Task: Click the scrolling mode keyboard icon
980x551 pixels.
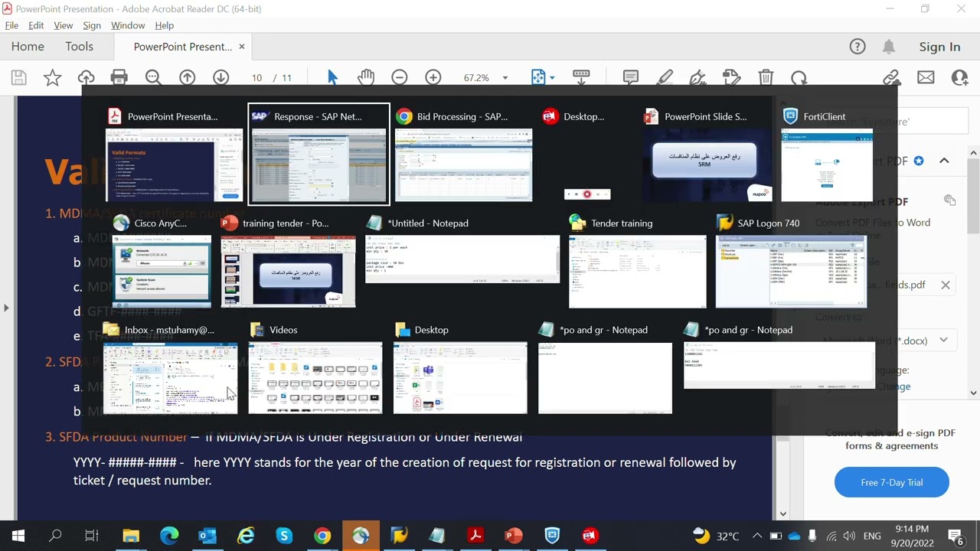Action: (581, 77)
